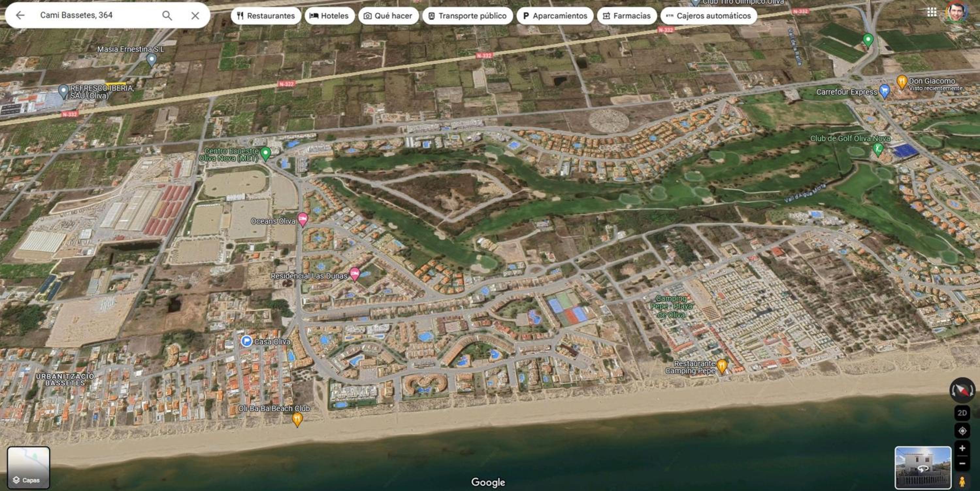980x491 pixels.
Task: Filter by Restaurantes category chip
Action: click(266, 16)
